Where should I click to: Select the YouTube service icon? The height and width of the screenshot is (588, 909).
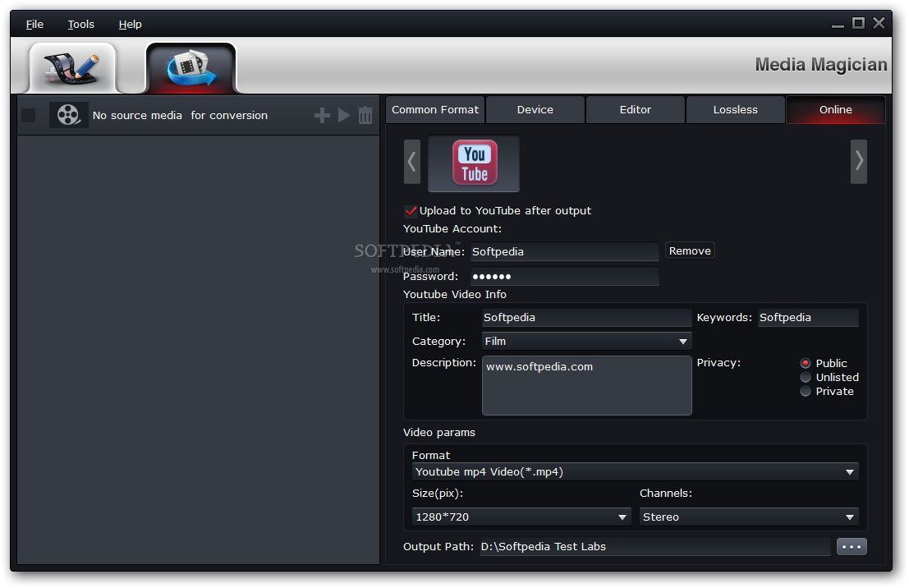(x=474, y=163)
